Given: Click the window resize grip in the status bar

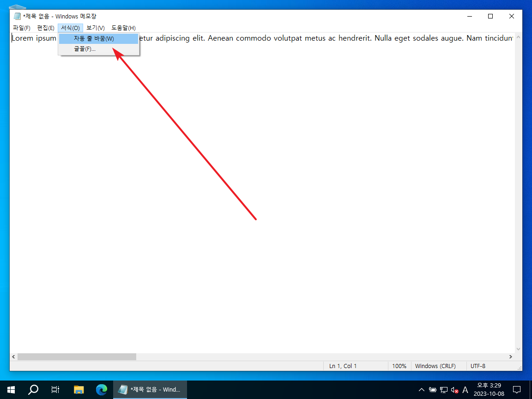Looking at the screenshot, I should [520, 368].
